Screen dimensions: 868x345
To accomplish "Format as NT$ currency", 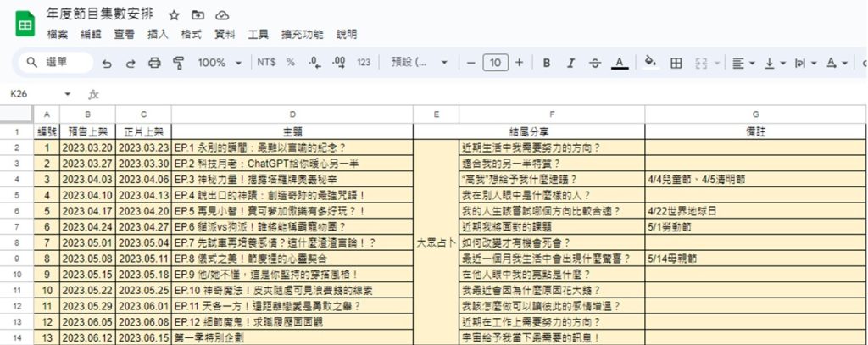I will [266, 63].
